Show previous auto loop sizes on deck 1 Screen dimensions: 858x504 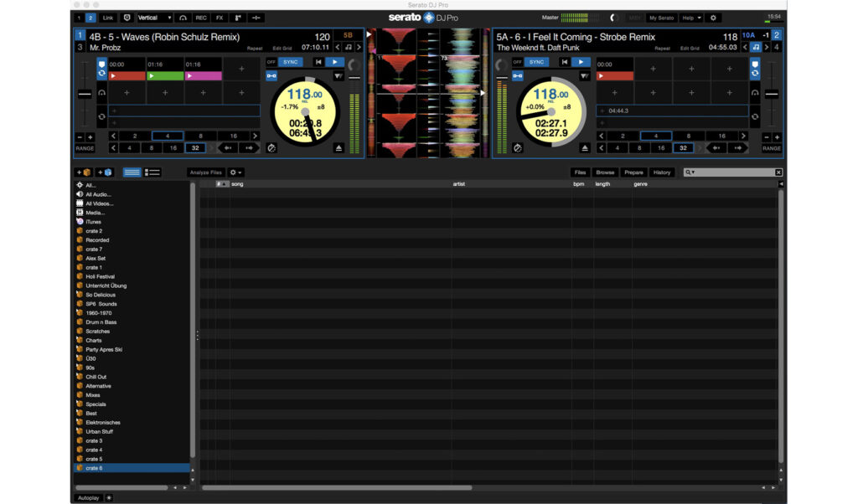(113, 136)
